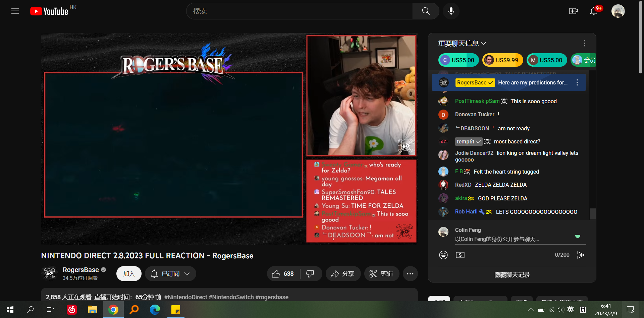Open #NintendoDirect hashtag link
This screenshot has height=318, width=644.
(185, 297)
